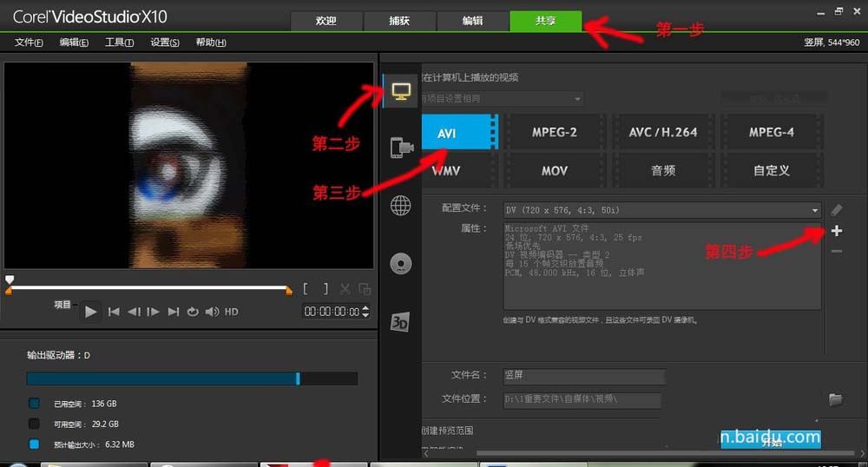Click the 预计输出大小 6.32 MB text
Viewport: 868px width, 467px height.
pyautogui.click(x=94, y=444)
